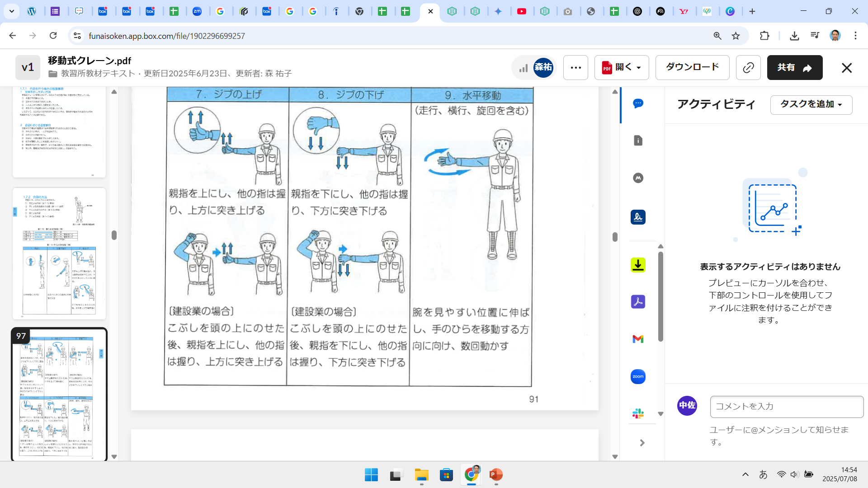Open the comments activity sidebar icon
The width and height of the screenshot is (868, 488).
pyautogui.click(x=638, y=103)
